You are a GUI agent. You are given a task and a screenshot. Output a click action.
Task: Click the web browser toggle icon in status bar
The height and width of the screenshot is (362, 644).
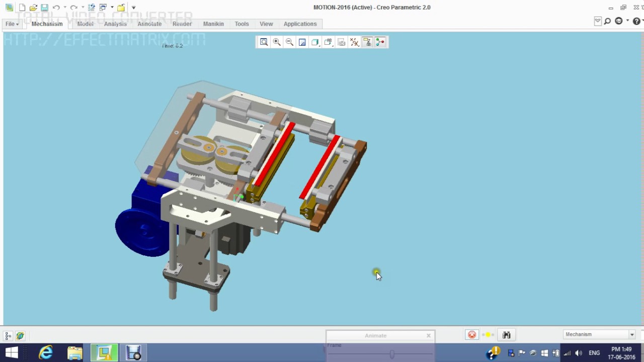click(20, 336)
